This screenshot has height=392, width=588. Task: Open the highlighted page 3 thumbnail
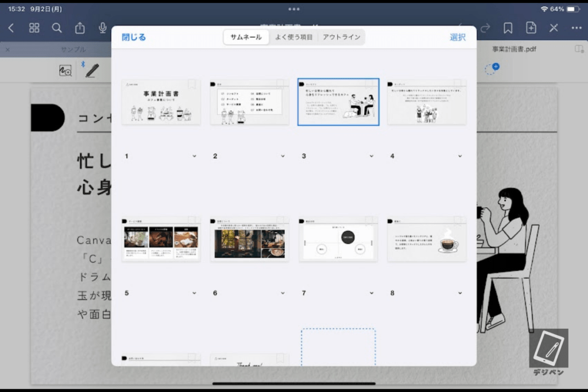(x=338, y=102)
